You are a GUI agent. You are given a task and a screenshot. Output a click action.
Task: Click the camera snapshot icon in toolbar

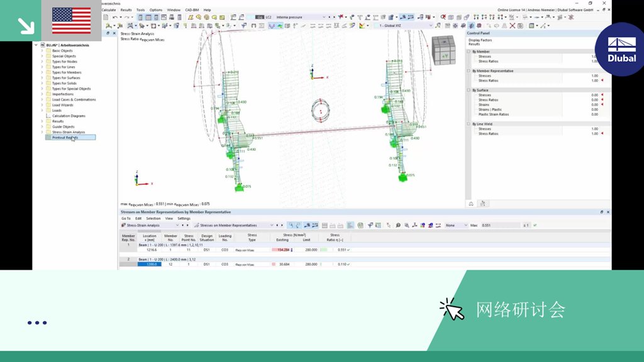(520, 25)
